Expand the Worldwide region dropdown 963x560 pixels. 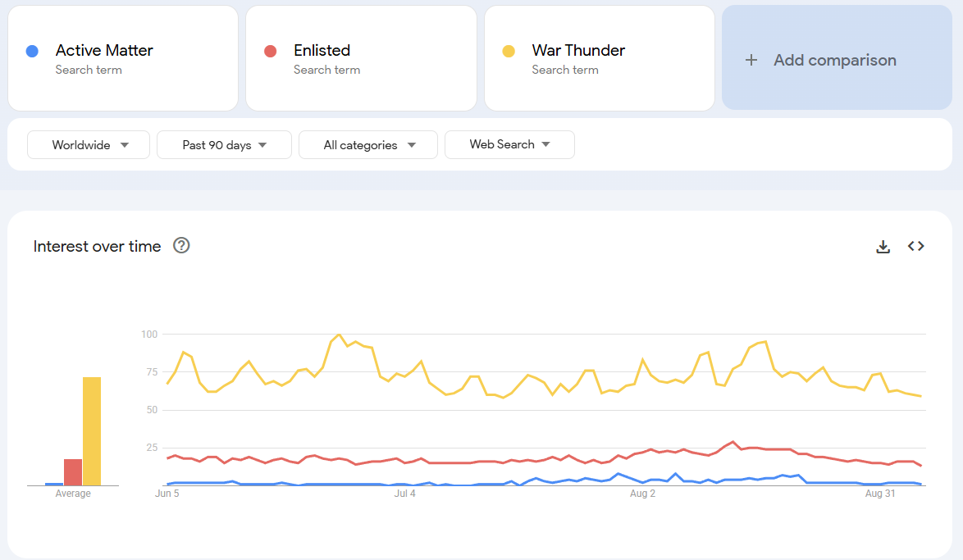point(89,145)
